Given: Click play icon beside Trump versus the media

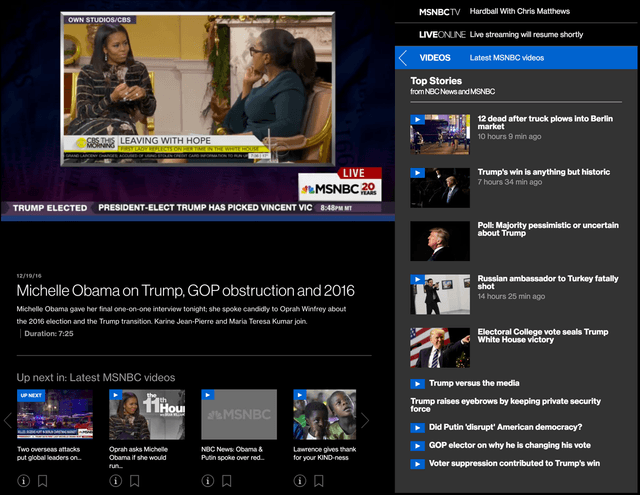Looking at the screenshot, I should coord(417,384).
